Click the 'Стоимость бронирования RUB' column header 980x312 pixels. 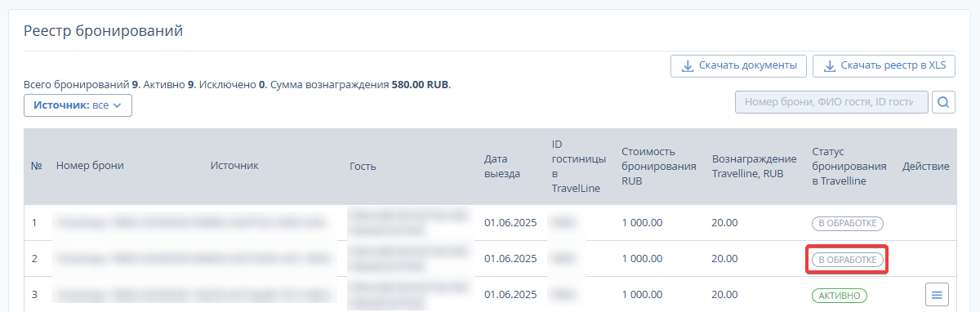click(658, 166)
